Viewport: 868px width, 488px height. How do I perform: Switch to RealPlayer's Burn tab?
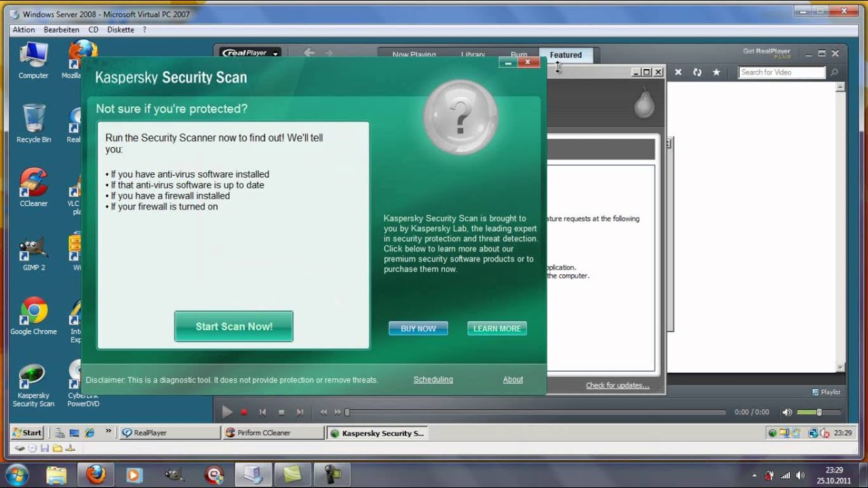519,55
